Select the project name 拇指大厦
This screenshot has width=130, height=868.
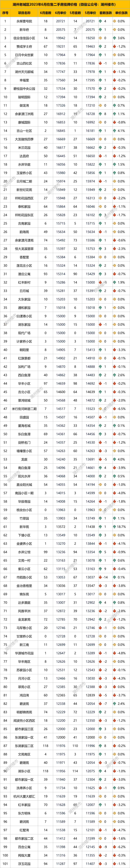tap(24, 855)
